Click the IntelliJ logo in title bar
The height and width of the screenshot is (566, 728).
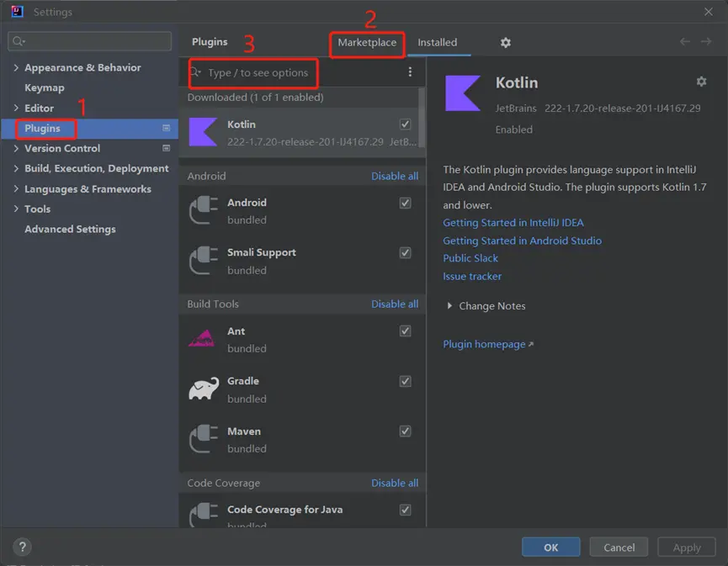pos(17,12)
